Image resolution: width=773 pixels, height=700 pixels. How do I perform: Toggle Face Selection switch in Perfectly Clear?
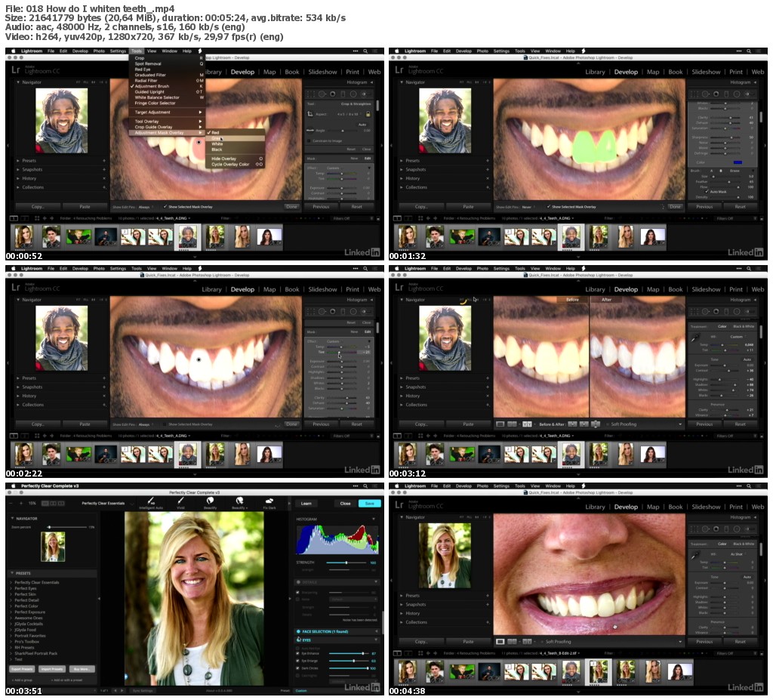pyautogui.click(x=299, y=631)
